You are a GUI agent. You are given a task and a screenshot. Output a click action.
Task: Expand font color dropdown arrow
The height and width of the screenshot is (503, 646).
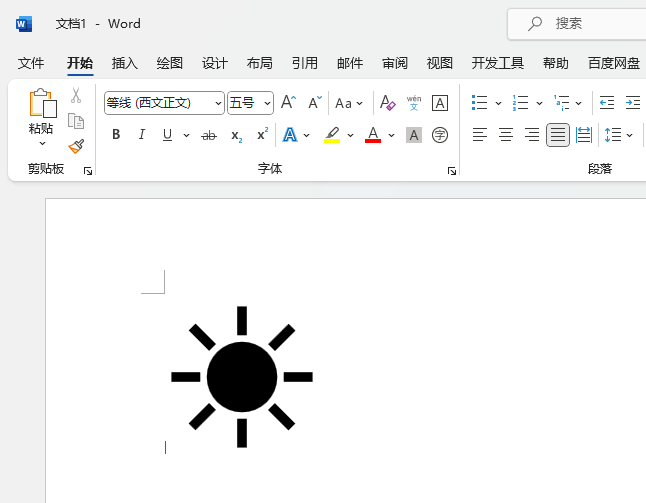pyautogui.click(x=391, y=135)
